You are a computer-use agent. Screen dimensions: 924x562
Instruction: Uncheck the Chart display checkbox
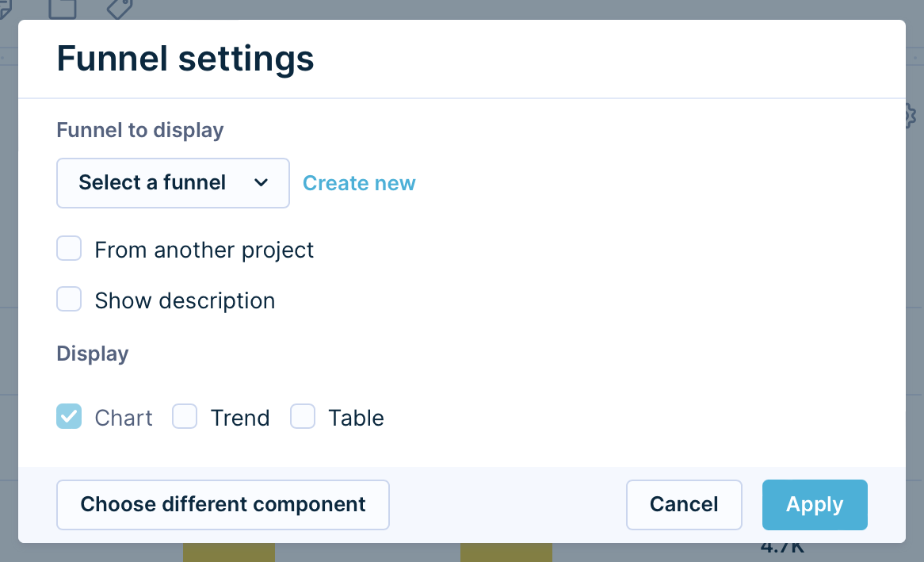point(69,416)
